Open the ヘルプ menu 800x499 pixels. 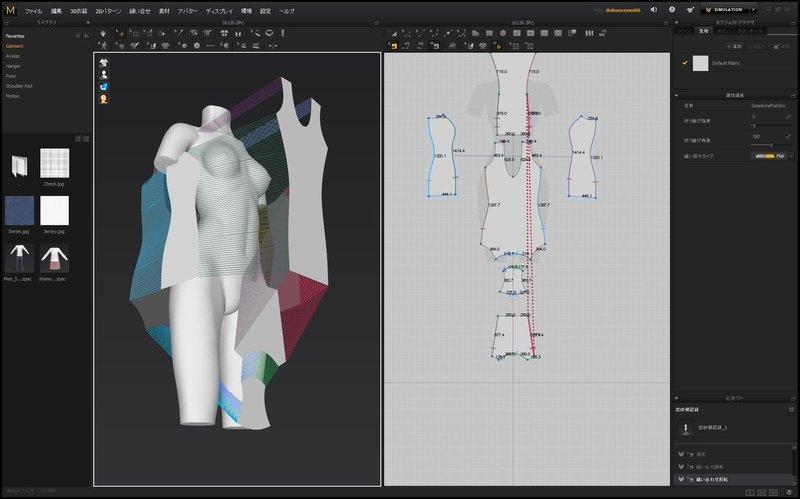pos(287,11)
